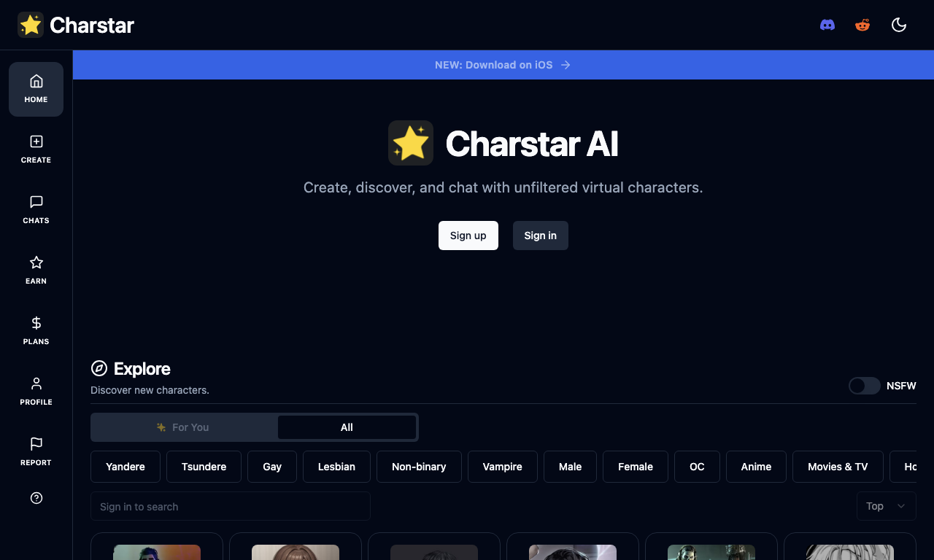934x560 pixels.
Task: Click NEW: Download on iOS banner link
Action: point(503,65)
